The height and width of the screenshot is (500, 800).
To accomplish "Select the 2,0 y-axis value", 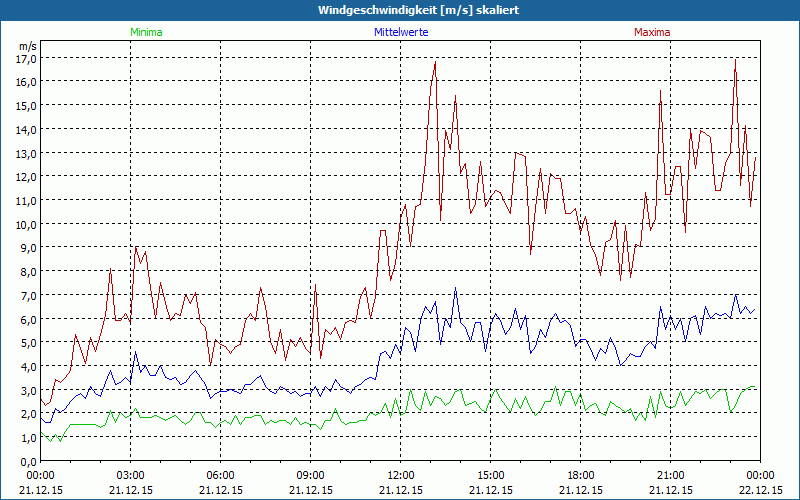I will pos(26,414).
